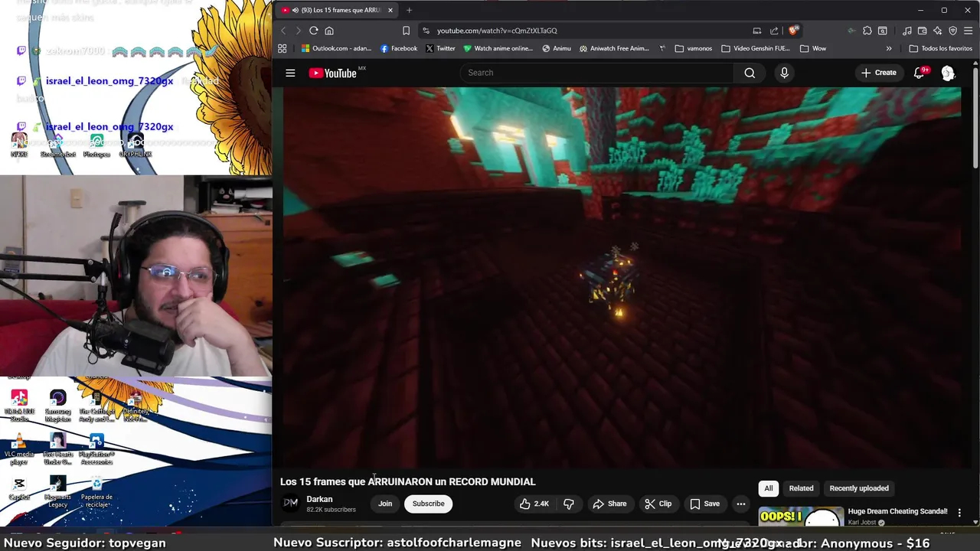Click the browser address bar URL
Screen dimensions: 980x551
coord(497,31)
